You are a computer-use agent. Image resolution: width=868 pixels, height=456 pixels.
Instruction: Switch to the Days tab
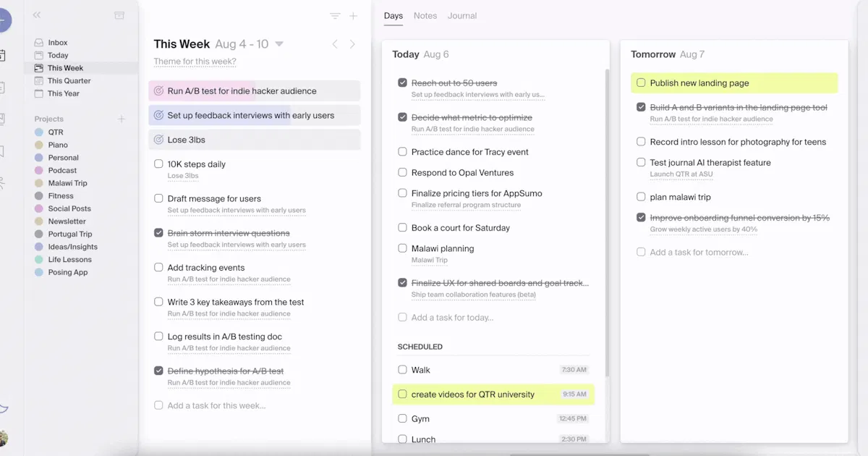(393, 16)
